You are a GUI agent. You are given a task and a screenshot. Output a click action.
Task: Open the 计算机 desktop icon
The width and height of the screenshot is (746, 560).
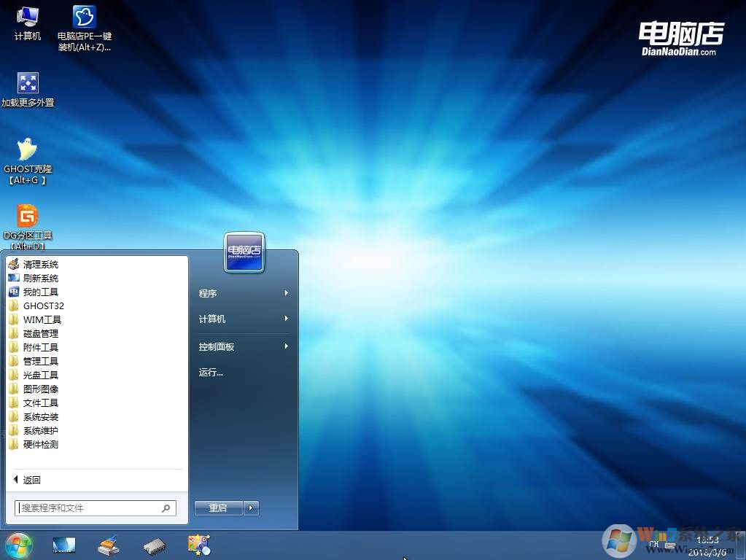click(x=28, y=17)
